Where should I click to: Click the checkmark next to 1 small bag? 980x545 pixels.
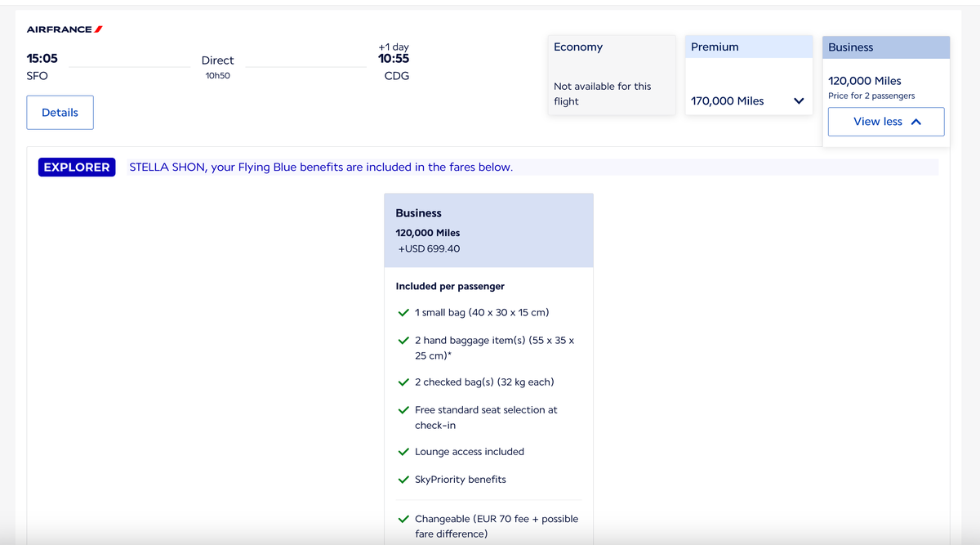click(403, 312)
